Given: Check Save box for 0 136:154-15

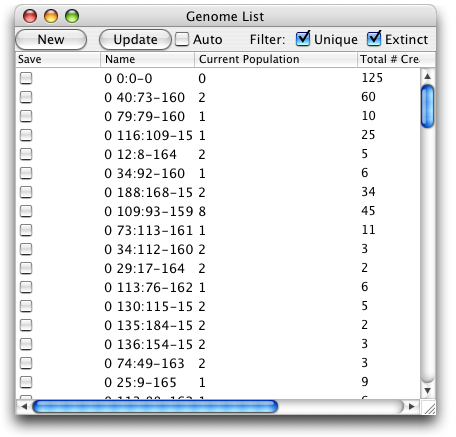Looking at the screenshot, I should tap(26, 344).
